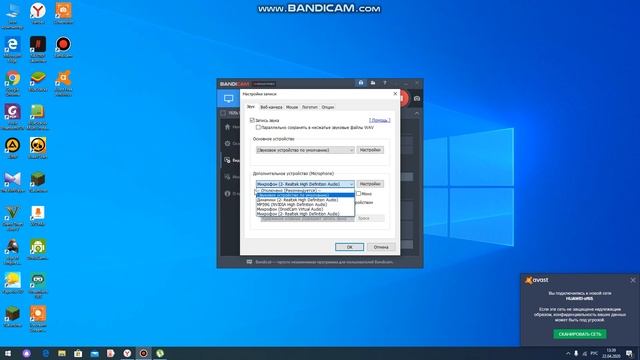Viewport: 640px width, 360px height.
Task: Open the Windows notification center
Action: pyautogui.click(x=629, y=353)
